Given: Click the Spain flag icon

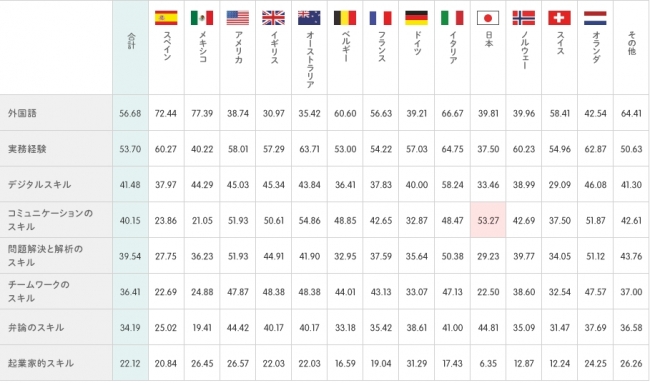Looking at the screenshot, I should [166, 18].
